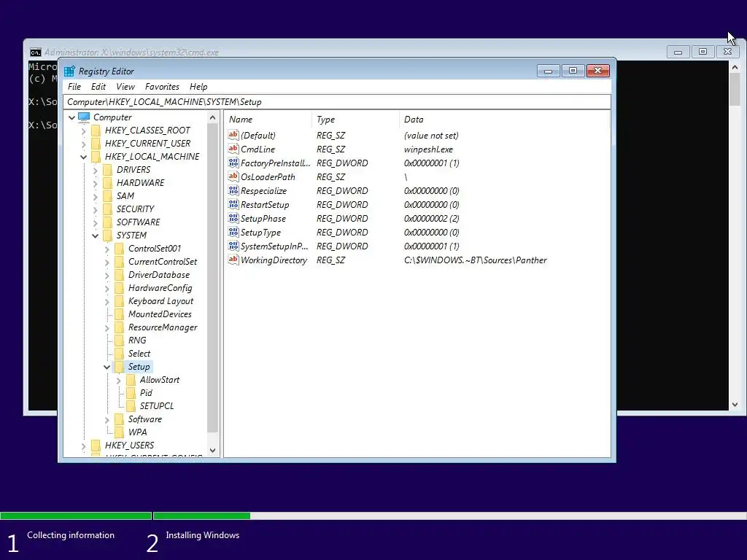The width and height of the screenshot is (747, 560).
Task: Click the Collecting information step label
Action: pos(71,535)
